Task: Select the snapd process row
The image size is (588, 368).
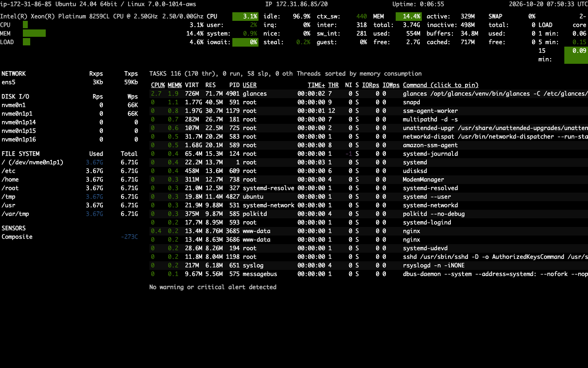Action: pos(369,102)
